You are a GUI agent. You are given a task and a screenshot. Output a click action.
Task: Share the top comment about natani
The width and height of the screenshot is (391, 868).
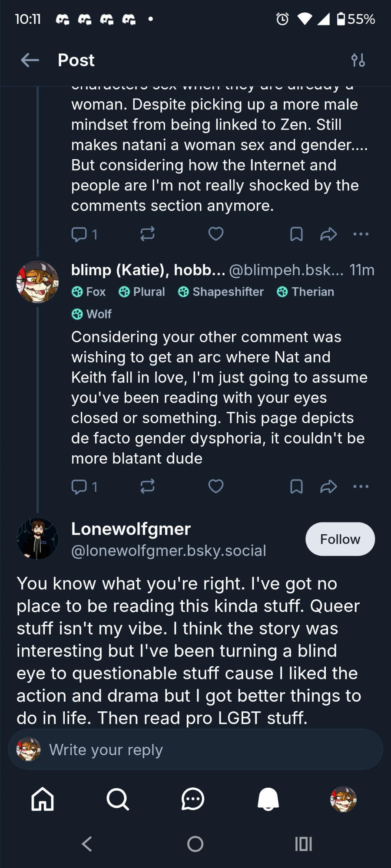coord(328,234)
